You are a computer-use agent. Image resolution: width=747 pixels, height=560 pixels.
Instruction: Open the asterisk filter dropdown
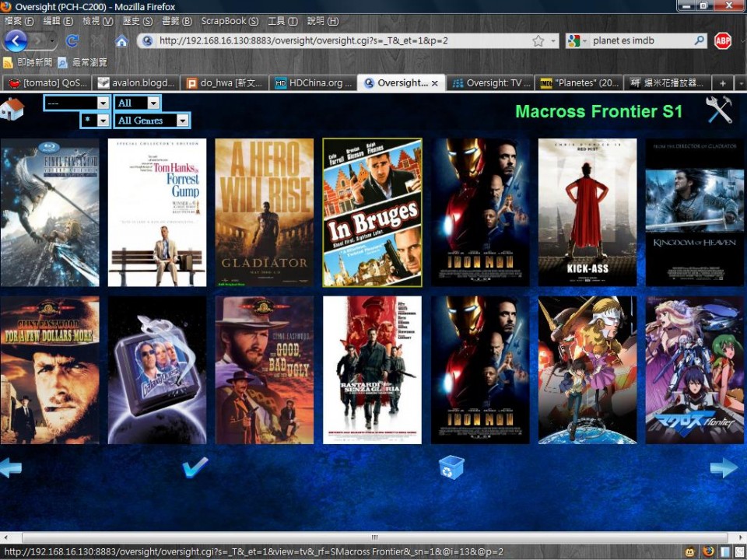96,120
